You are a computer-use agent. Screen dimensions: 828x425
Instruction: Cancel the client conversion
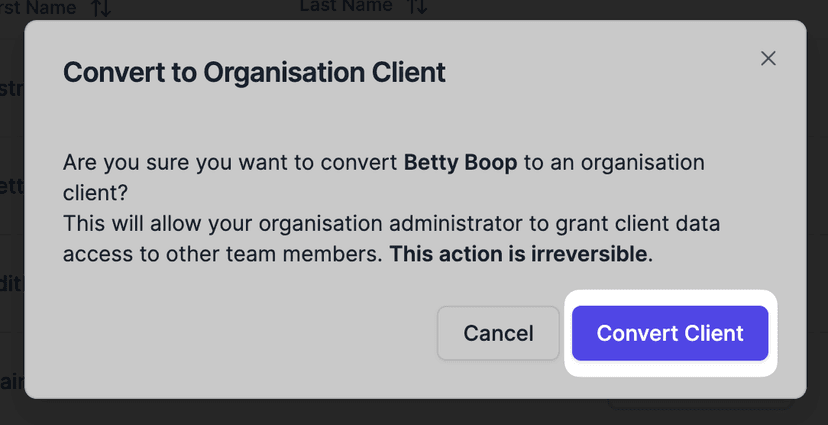(498, 333)
